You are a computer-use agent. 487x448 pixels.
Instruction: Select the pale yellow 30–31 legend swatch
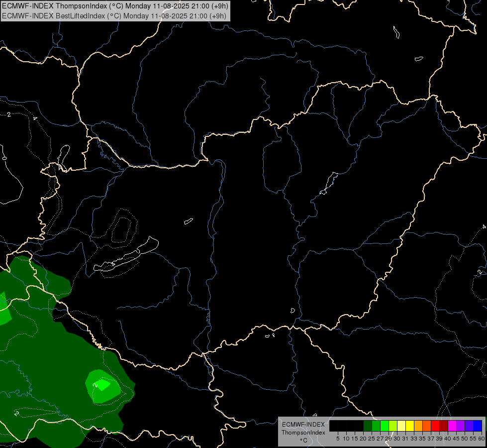401,426
